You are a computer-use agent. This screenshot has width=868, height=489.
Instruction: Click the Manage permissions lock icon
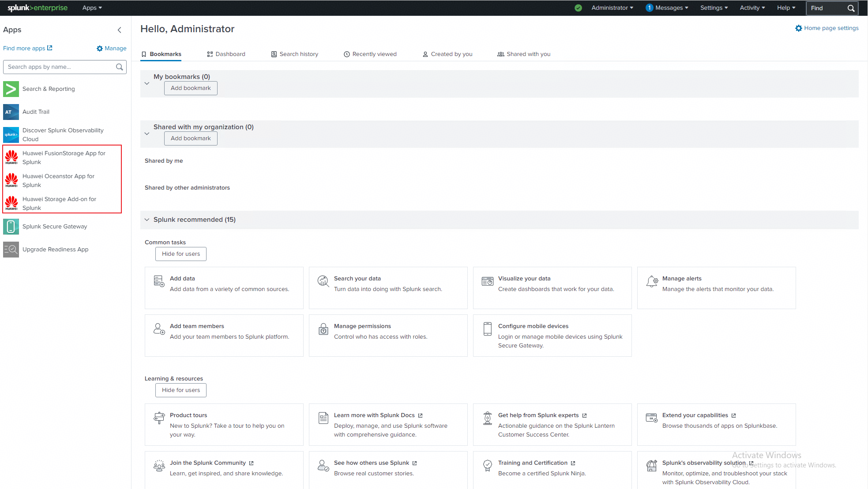[323, 329]
